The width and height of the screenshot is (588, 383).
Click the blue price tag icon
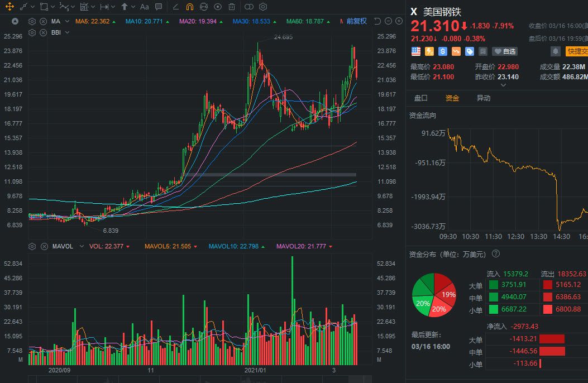click(470, 51)
